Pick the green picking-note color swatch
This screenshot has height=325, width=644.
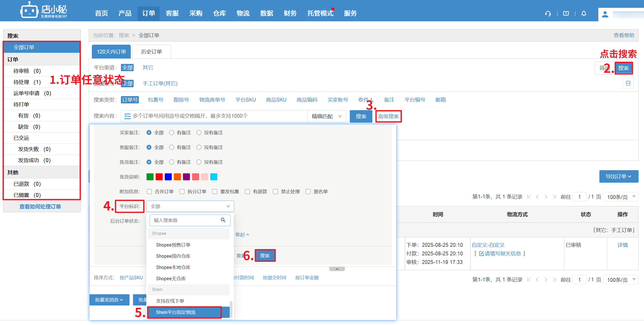[150, 177]
